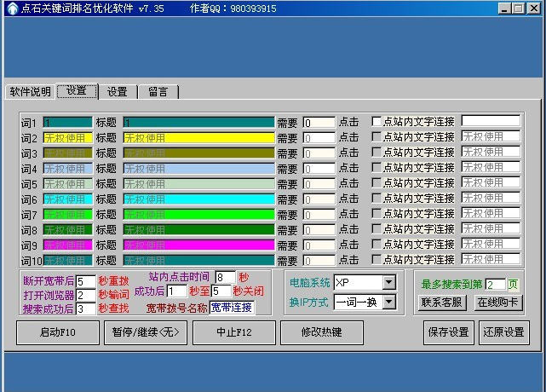The height and width of the screenshot is (392, 546).
Task: Open the 留言 tab
Action: [158, 92]
